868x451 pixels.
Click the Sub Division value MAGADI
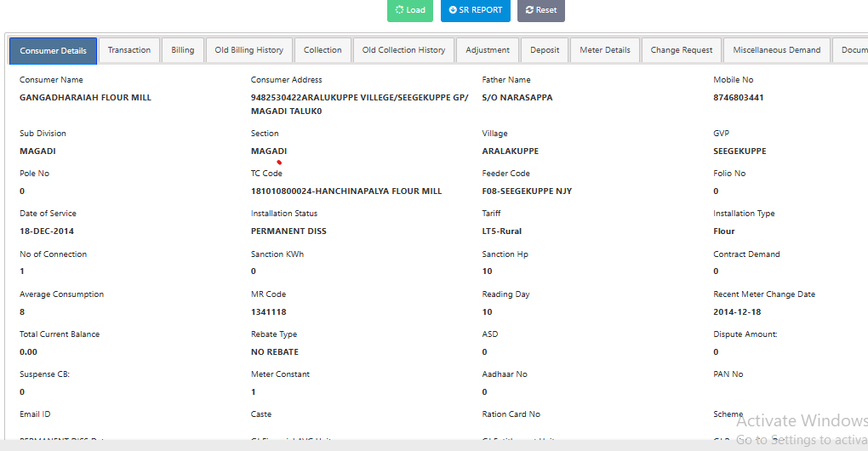pos(37,151)
